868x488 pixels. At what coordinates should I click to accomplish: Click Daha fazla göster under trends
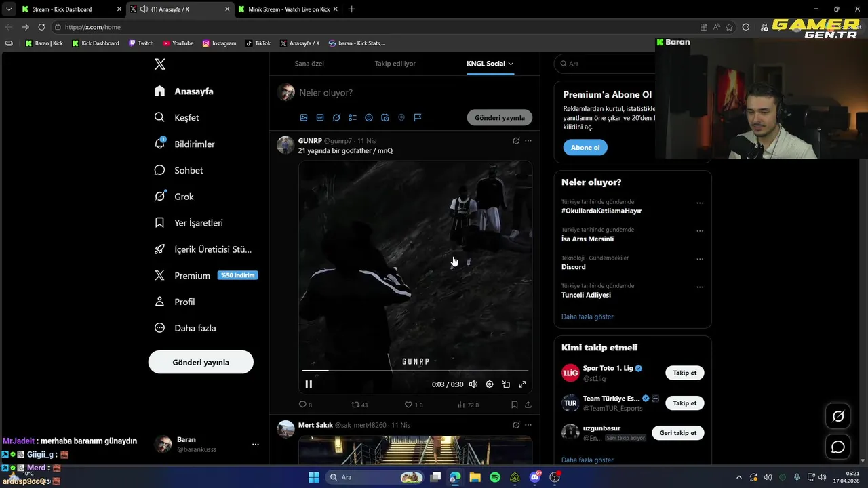click(587, 317)
